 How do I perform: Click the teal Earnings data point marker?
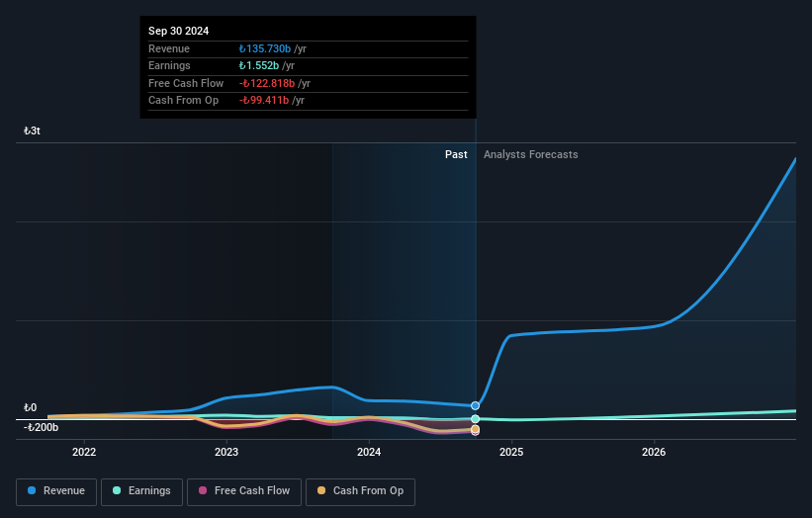pos(476,419)
